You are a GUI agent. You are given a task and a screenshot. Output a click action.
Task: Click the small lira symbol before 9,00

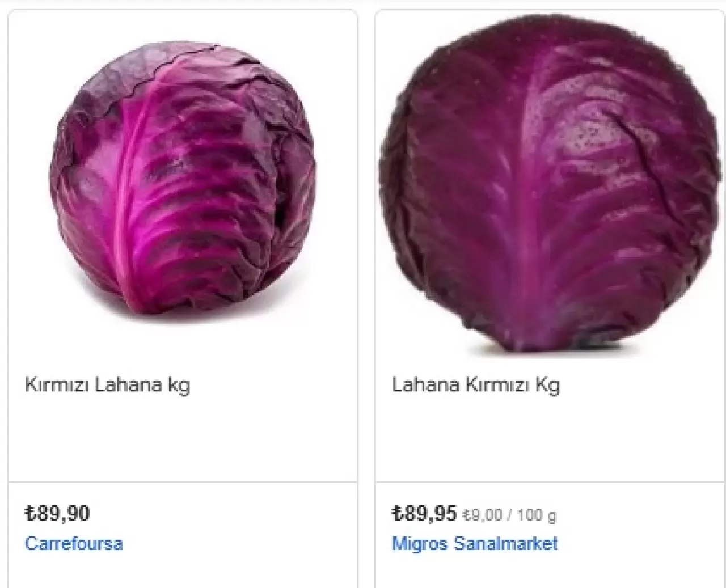click(x=466, y=515)
